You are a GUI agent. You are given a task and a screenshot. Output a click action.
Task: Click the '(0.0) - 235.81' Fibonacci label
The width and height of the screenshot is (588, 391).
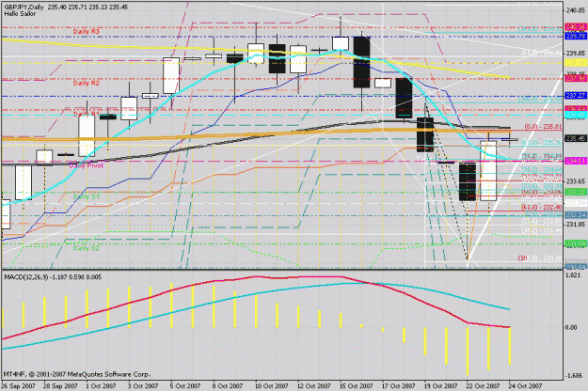click(543, 127)
